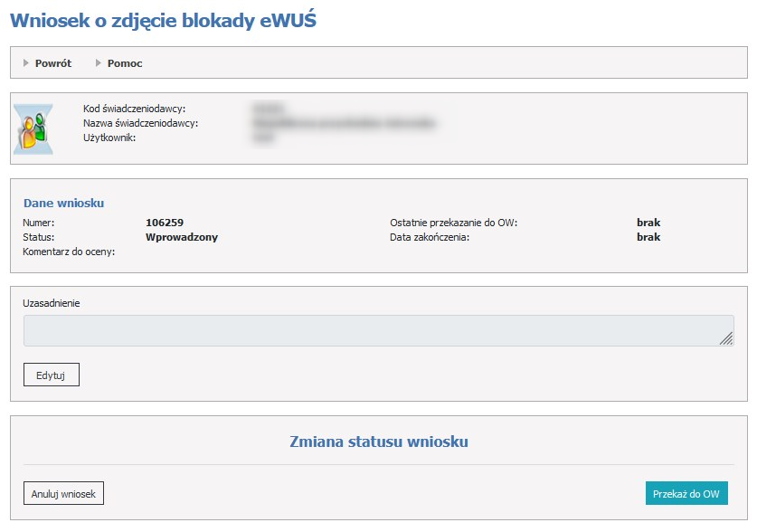Submit using Przekaż do OW button
757x532 pixels.
[686, 493]
